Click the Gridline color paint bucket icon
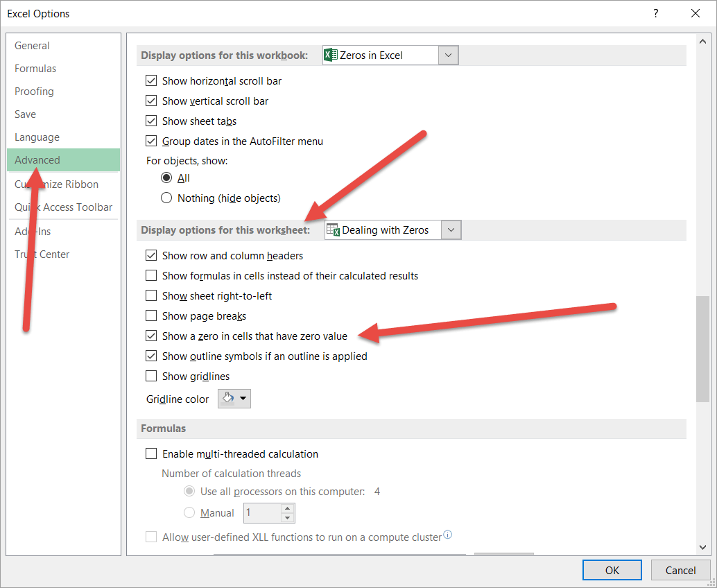The height and width of the screenshot is (588, 717). pyautogui.click(x=229, y=399)
